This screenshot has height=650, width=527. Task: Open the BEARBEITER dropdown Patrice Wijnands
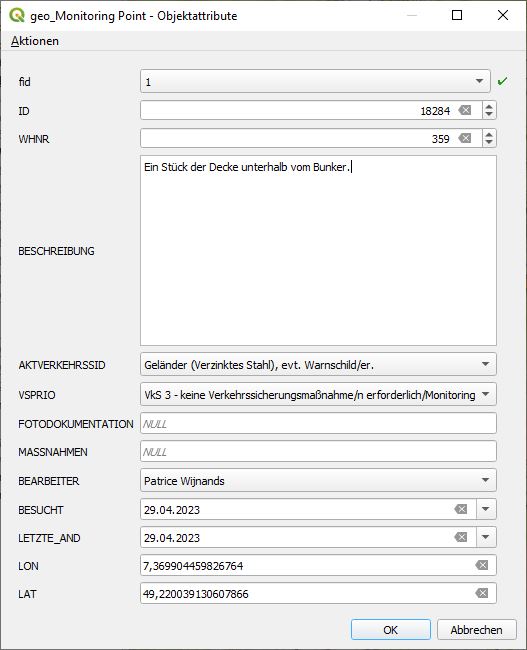(318, 480)
